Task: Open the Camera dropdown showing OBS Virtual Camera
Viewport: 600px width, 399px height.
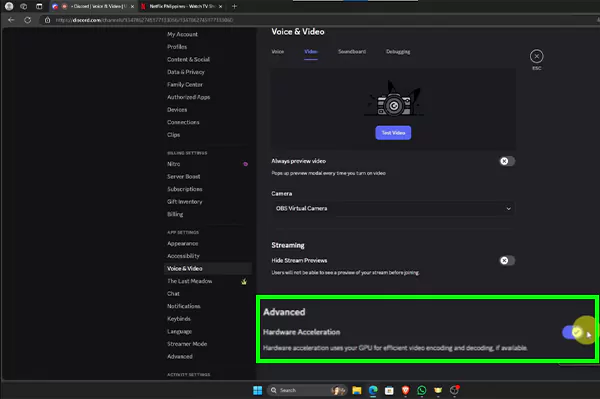Action: coord(393,208)
